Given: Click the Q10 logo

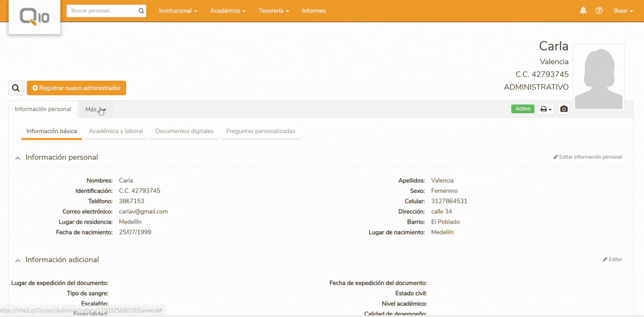Looking at the screenshot, I should coord(34,17).
